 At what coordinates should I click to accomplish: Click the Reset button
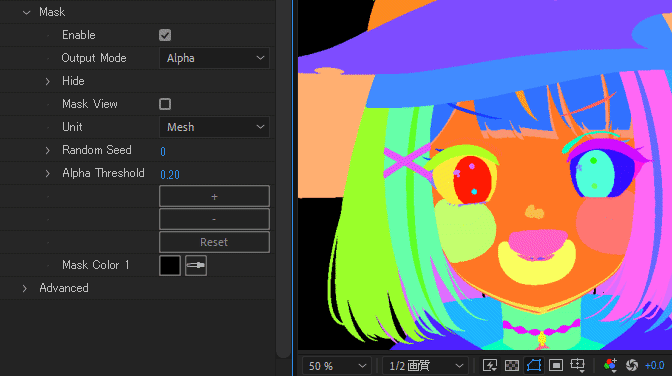[214, 242]
